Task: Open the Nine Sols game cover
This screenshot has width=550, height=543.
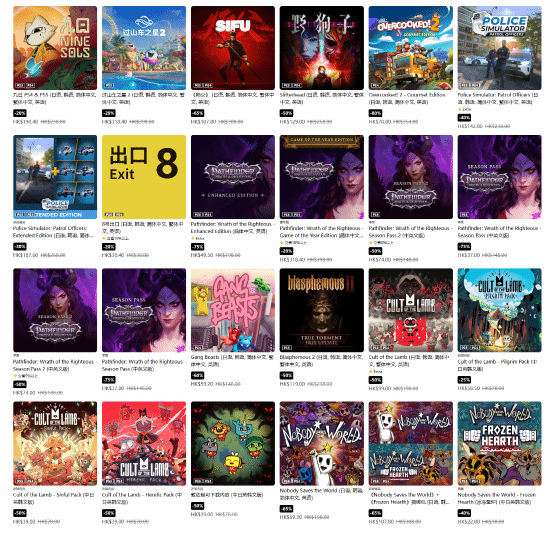Action: click(55, 48)
